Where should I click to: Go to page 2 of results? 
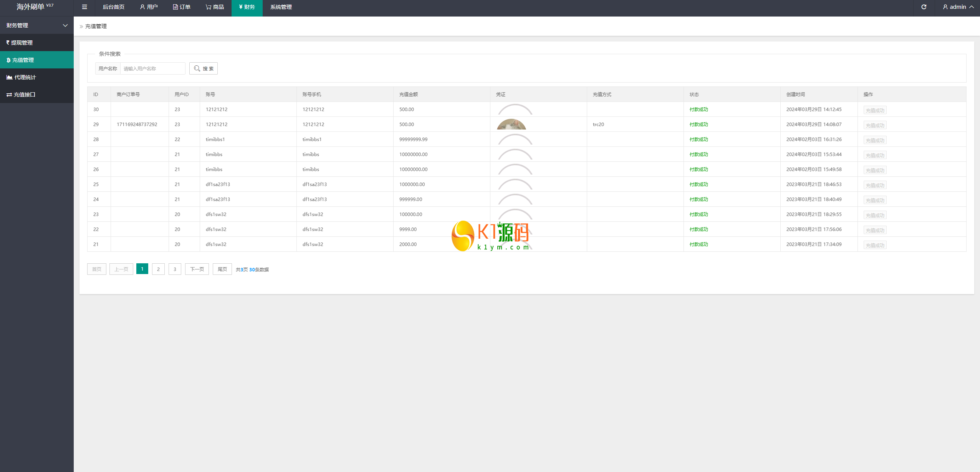pos(158,269)
